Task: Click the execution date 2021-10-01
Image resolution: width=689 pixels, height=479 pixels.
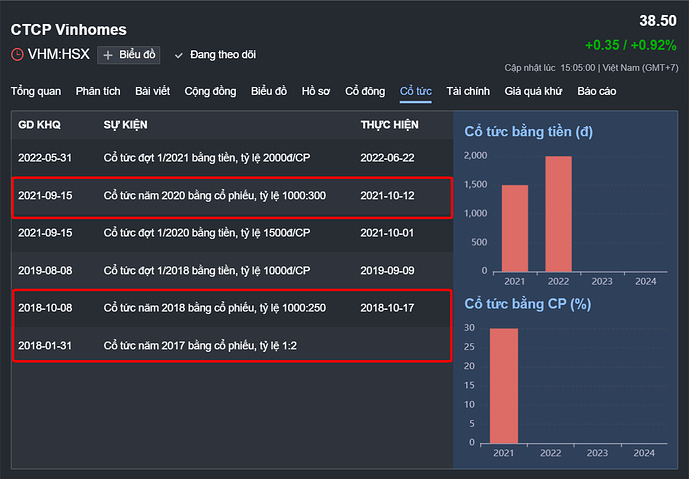Action: 387,233
